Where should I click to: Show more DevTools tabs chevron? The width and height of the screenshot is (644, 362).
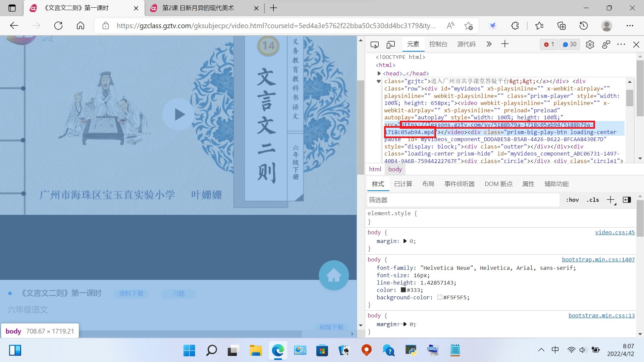(x=489, y=44)
